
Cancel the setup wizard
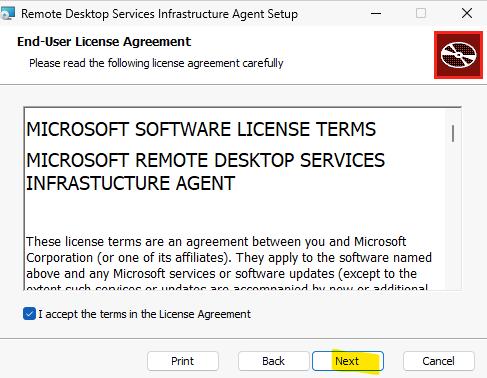(x=439, y=361)
